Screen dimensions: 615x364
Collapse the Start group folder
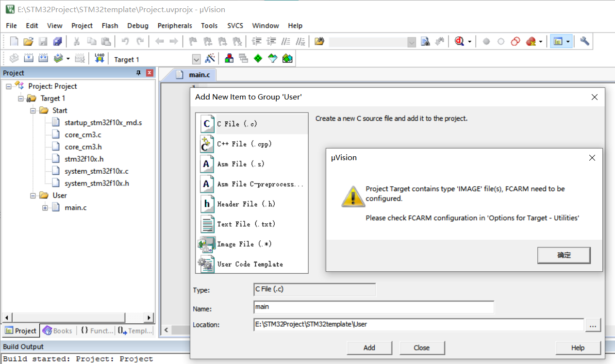pos(33,110)
